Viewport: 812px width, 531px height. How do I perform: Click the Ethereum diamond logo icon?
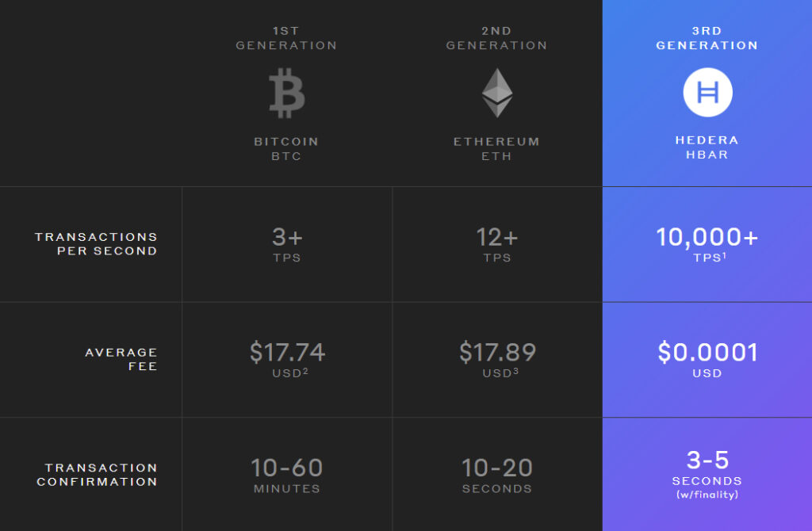497,93
